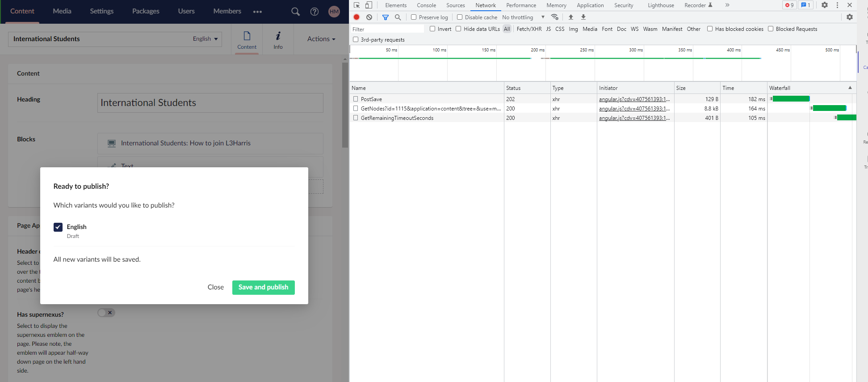
Task: Open the help question mark icon
Action: [x=314, y=12]
